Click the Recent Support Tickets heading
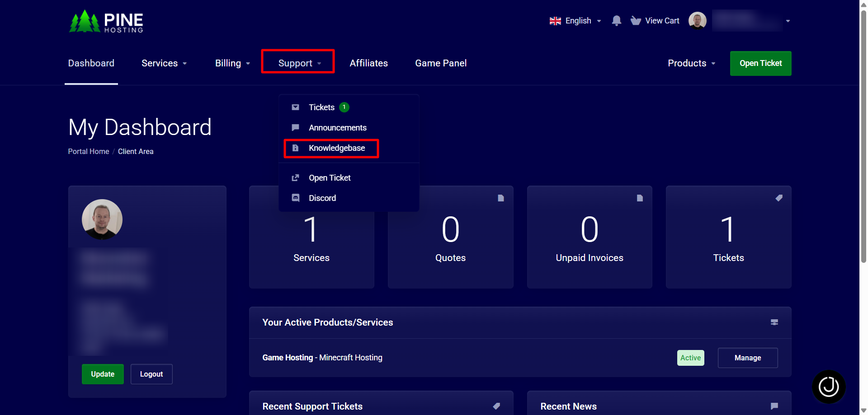 coord(312,406)
